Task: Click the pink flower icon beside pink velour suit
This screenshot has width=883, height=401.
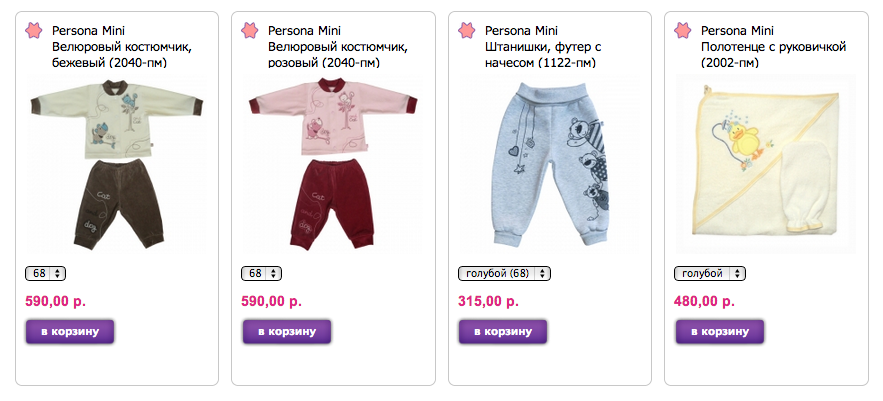Action: 249,30
